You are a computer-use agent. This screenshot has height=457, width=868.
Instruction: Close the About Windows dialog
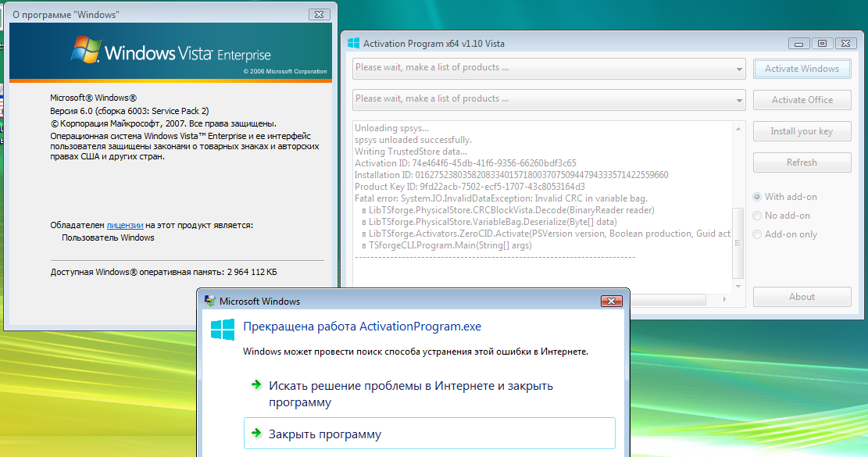click(320, 14)
